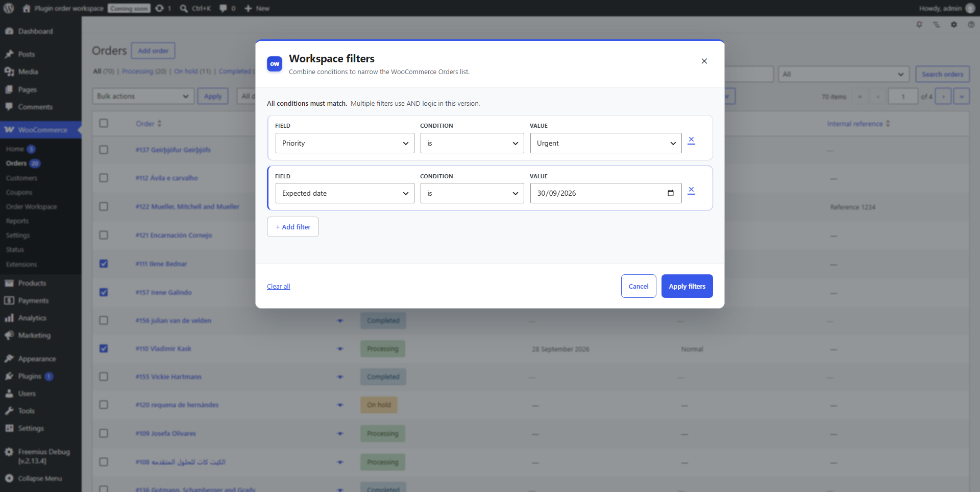The image size is (980, 492).
Task: Open the Priority field dropdown
Action: [x=345, y=143]
